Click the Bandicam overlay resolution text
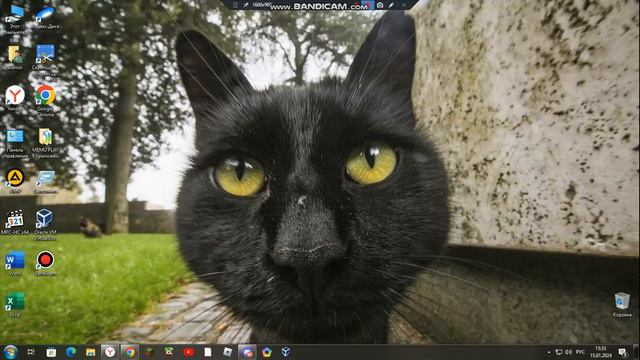This screenshot has height=360, width=640. (x=261, y=5)
